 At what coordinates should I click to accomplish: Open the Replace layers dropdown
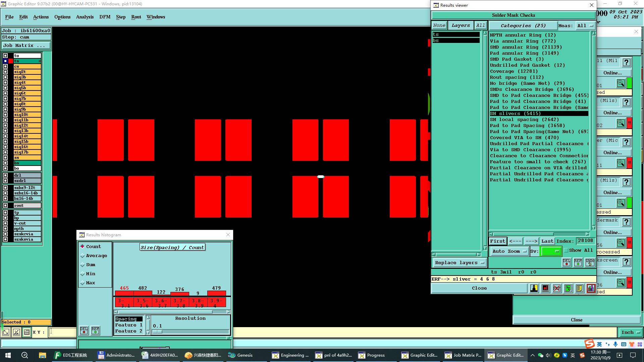pos(459,263)
